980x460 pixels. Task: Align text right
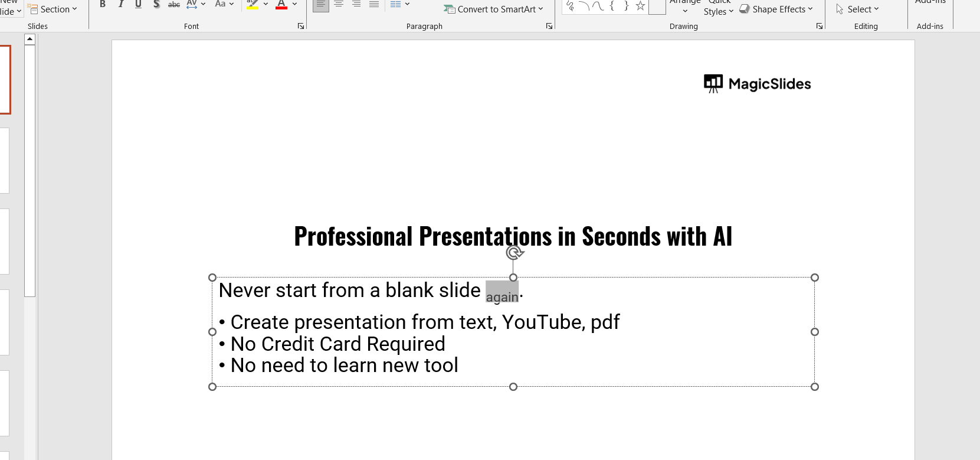click(x=356, y=4)
